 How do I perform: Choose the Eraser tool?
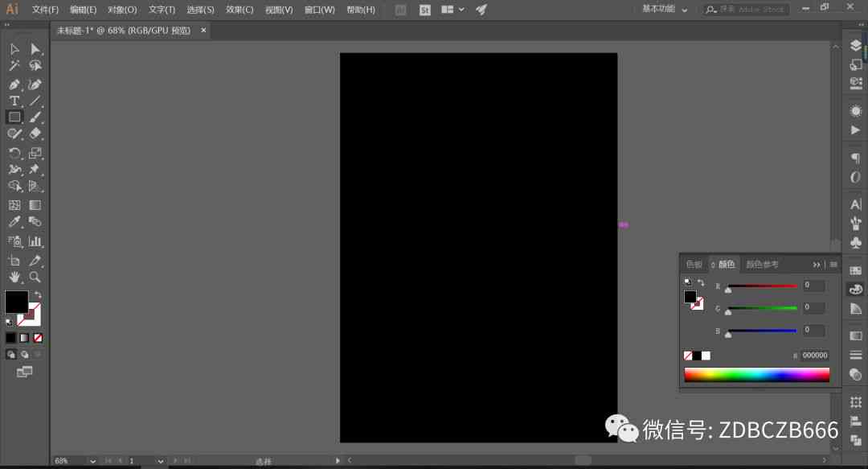35,134
